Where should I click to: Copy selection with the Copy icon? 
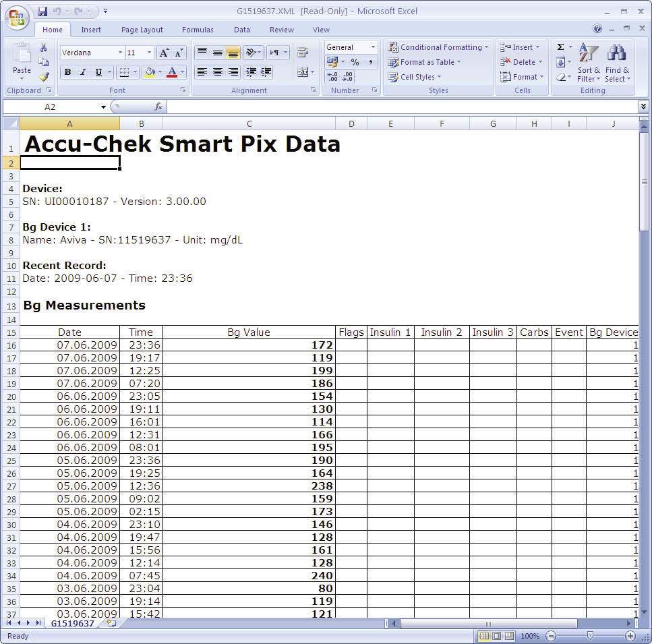(x=44, y=62)
